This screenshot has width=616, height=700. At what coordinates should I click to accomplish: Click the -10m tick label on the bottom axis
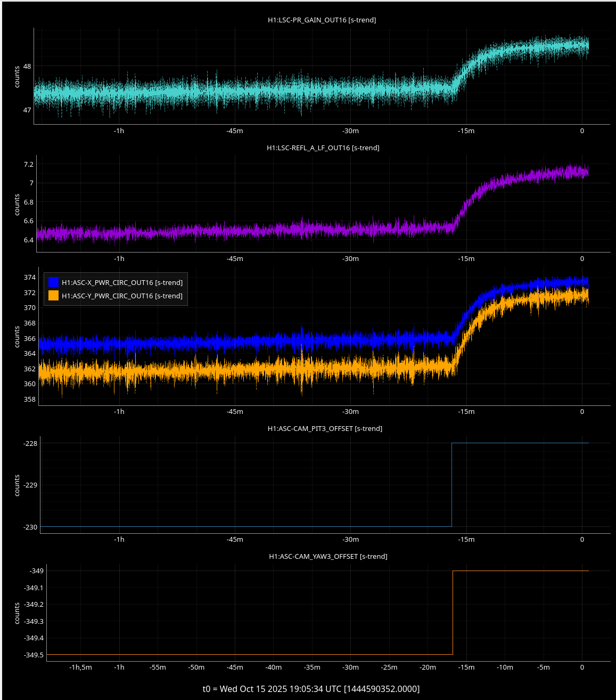click(x=505, y=667)
